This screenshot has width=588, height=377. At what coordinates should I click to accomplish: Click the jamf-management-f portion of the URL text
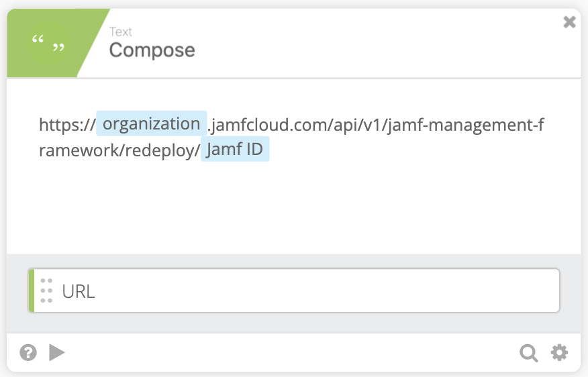coord(465,125)
